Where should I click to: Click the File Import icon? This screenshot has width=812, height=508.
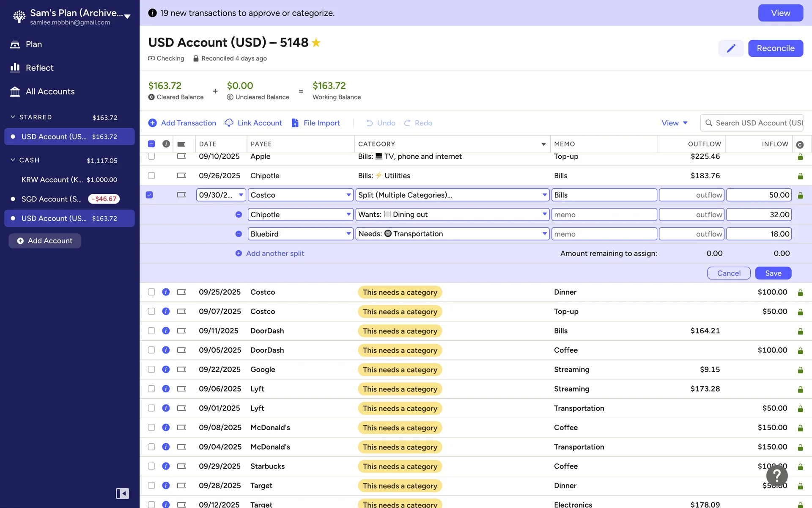(295, 123)
